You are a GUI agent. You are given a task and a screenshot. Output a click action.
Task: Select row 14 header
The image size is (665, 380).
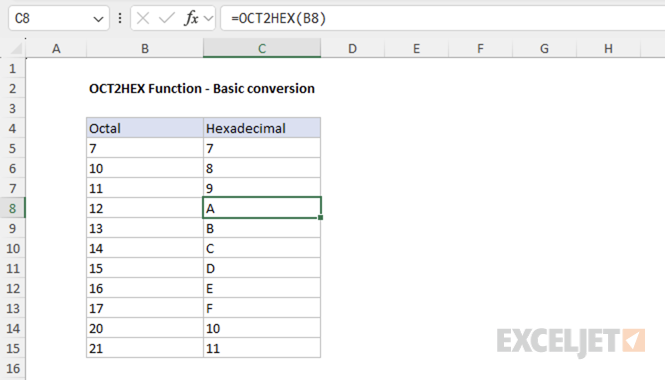(12, 328)
